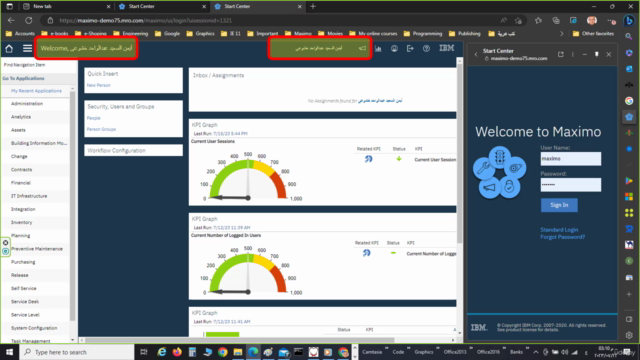The height and width of the screenshot is (360, 640).
Task: Click the IBM logo in header
Action: point(447,48)
